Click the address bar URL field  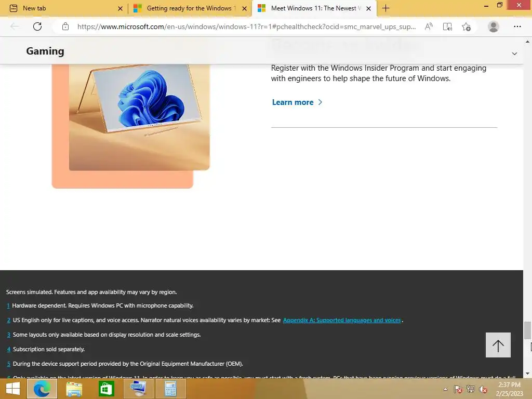[246, 26]
